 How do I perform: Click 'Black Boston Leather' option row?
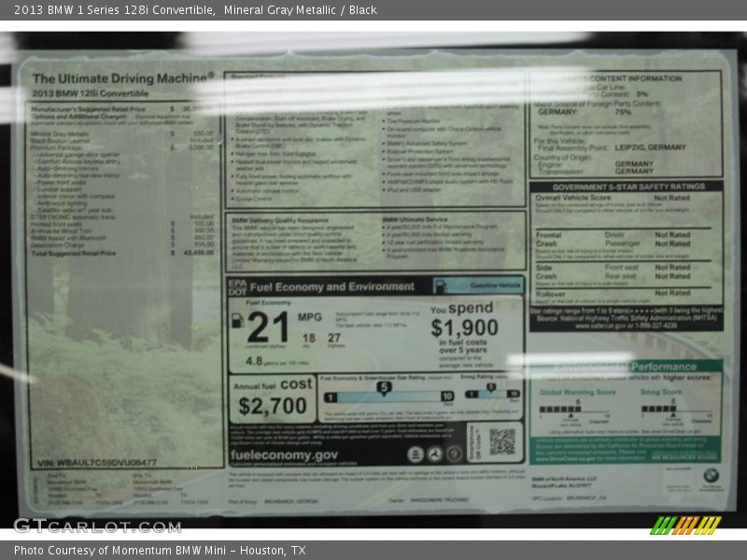[122, 141]
